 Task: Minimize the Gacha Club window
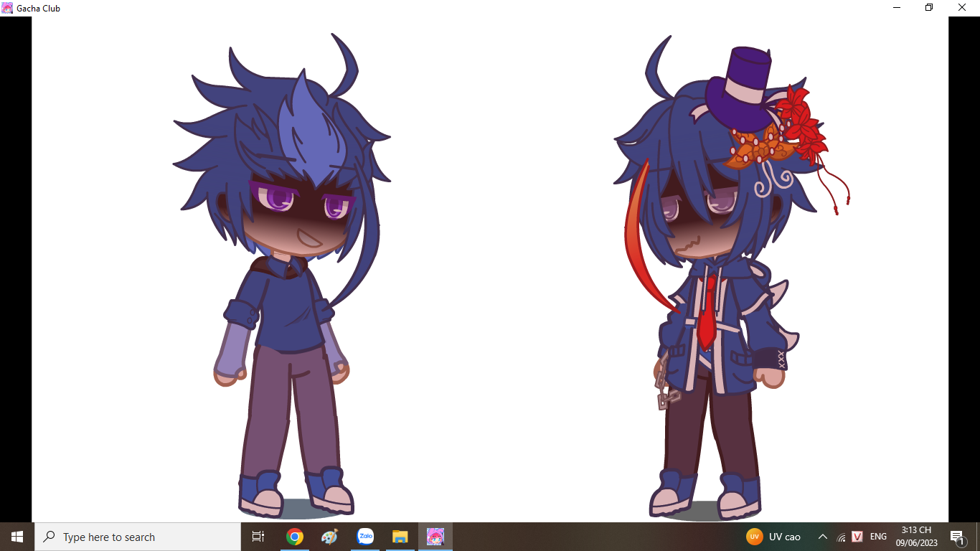897,8
